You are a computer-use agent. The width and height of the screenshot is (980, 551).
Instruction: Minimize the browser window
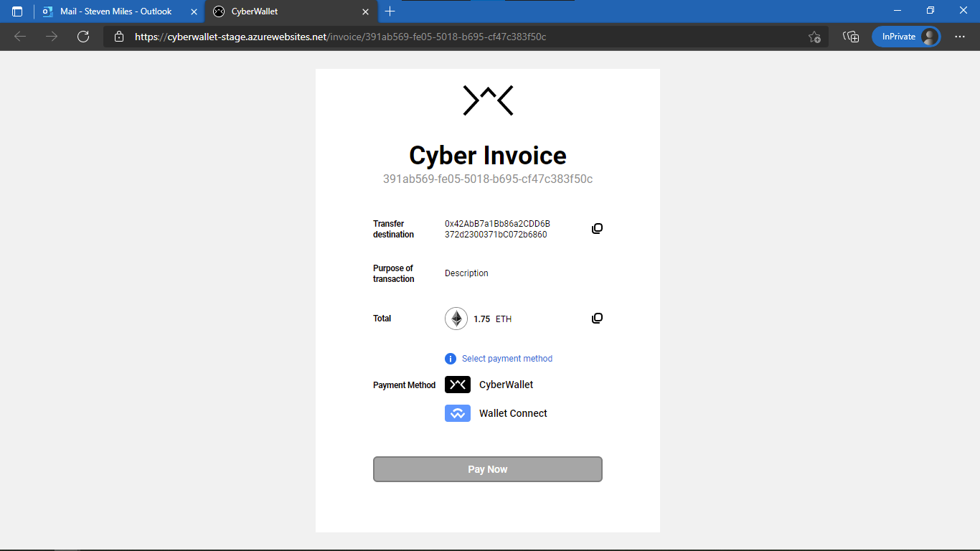897,11
